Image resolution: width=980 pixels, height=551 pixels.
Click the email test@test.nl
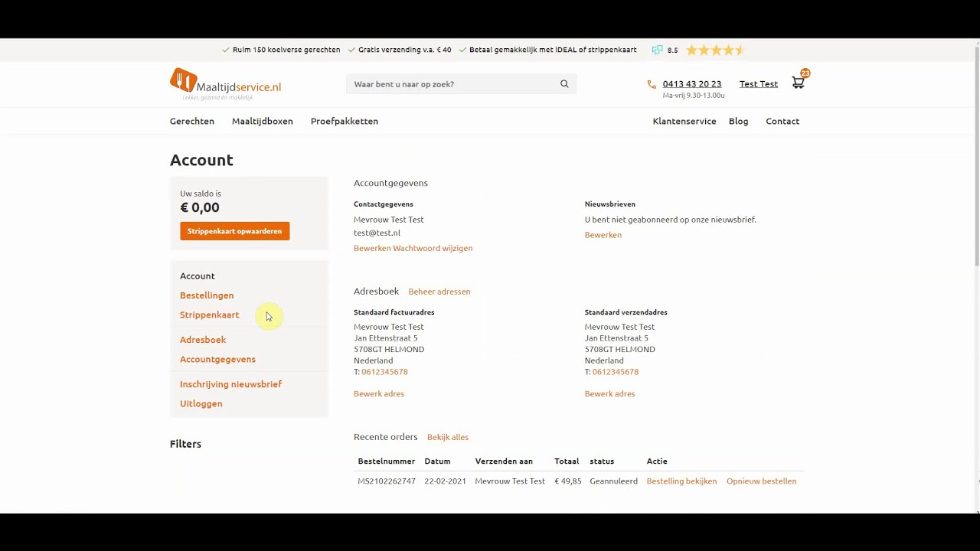point(377,233)
